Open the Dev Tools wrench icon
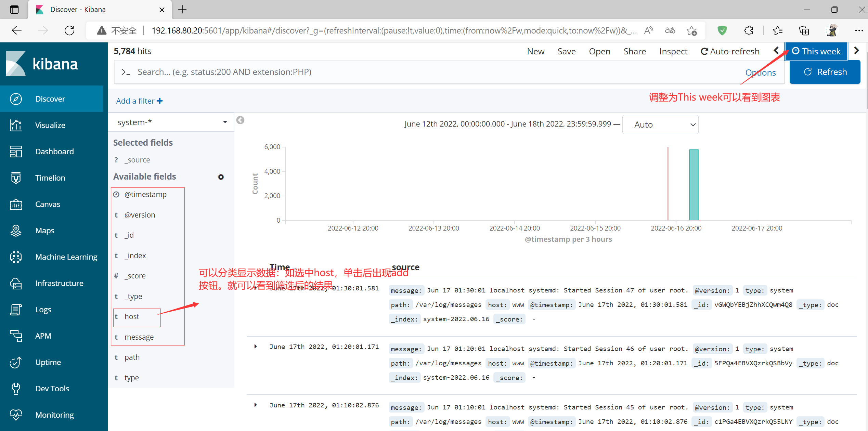 tap(16, 389)
